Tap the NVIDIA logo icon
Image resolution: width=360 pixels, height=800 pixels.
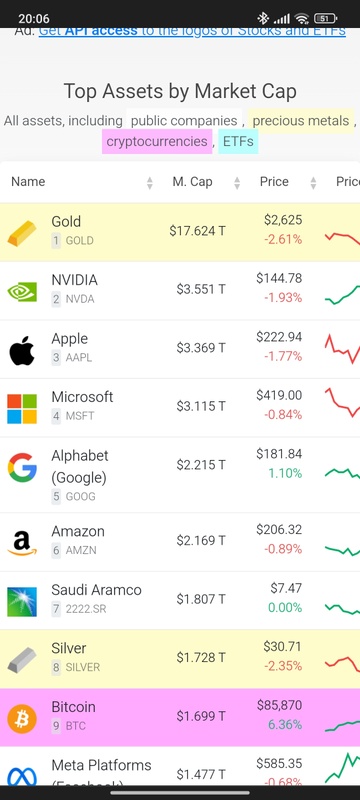pyautogui.click(x=22, y=291)
